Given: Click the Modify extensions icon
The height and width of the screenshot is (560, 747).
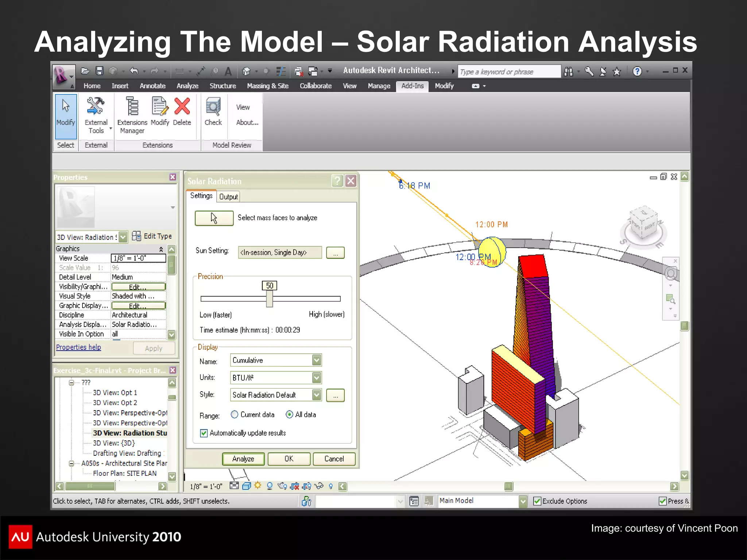Looking at the screenshot, I should (160, 112).
